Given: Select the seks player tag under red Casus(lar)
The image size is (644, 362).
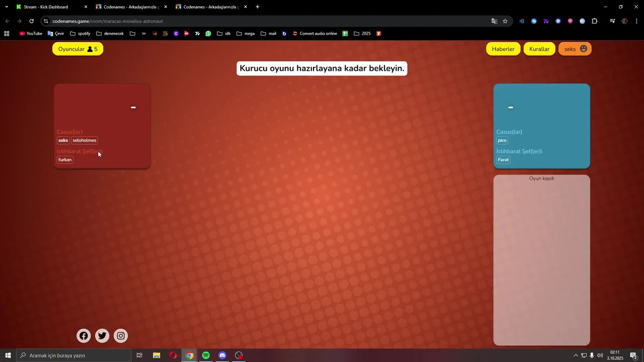Looking at the screenshot, I should [x=63, y=140].
